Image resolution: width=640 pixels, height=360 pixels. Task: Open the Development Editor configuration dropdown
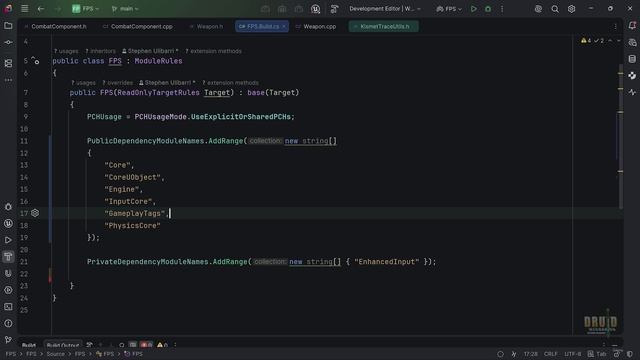pyautogui.click(x=384, y=9)
